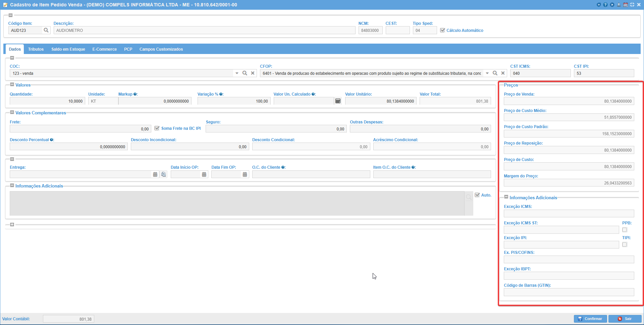Screen dimensions: 644x325
Task: Focus the Seguro value field
Action: (276, 129)
